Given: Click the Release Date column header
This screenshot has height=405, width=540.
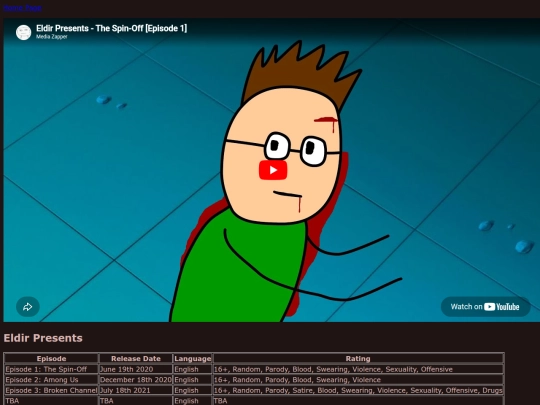Looking at the screenshot, I should [x=136, y=359].
